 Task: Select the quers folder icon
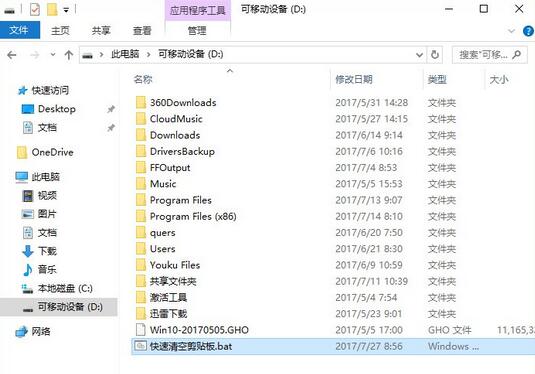pos(141,232)
